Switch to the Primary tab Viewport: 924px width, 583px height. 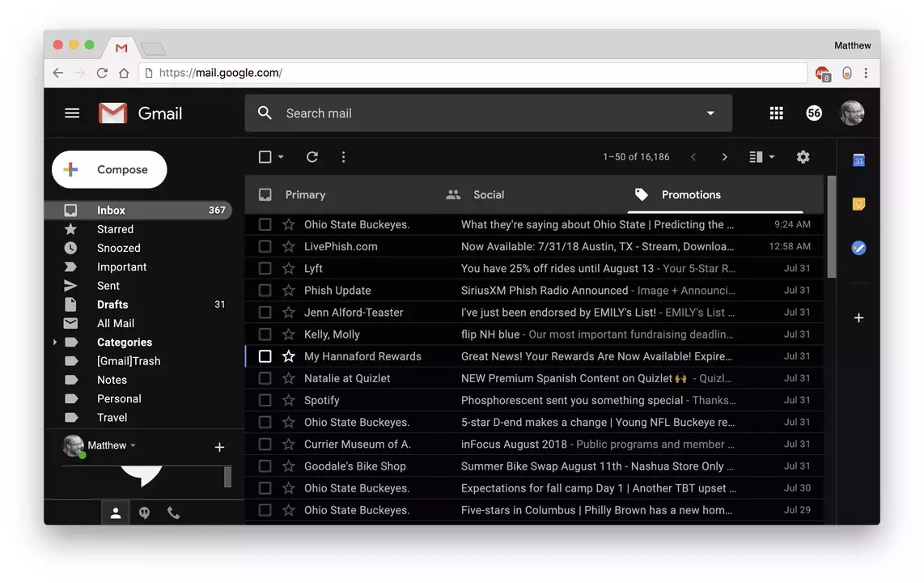tap(339, 194)
